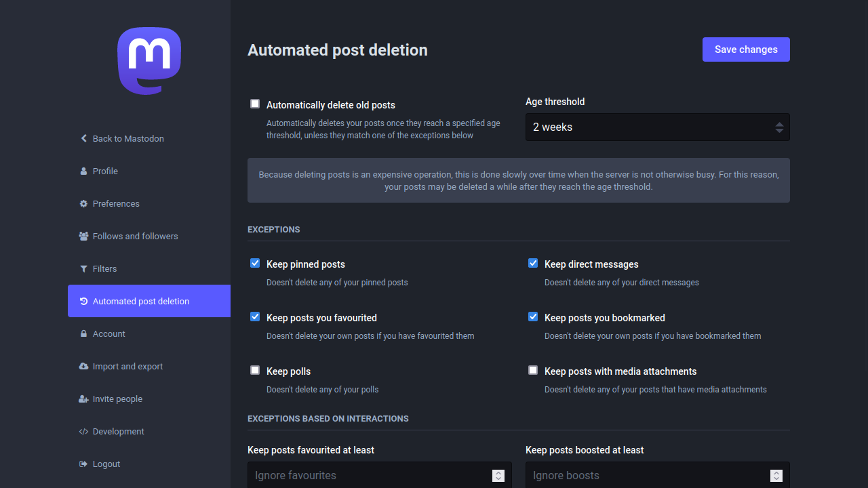Select the Filters funnel icon

tap(82, 268)
